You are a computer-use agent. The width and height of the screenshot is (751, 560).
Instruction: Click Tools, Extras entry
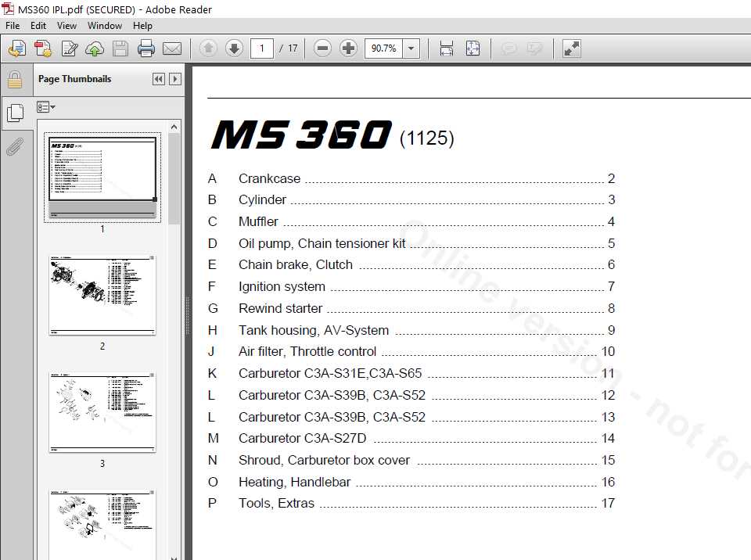point(411,503)
